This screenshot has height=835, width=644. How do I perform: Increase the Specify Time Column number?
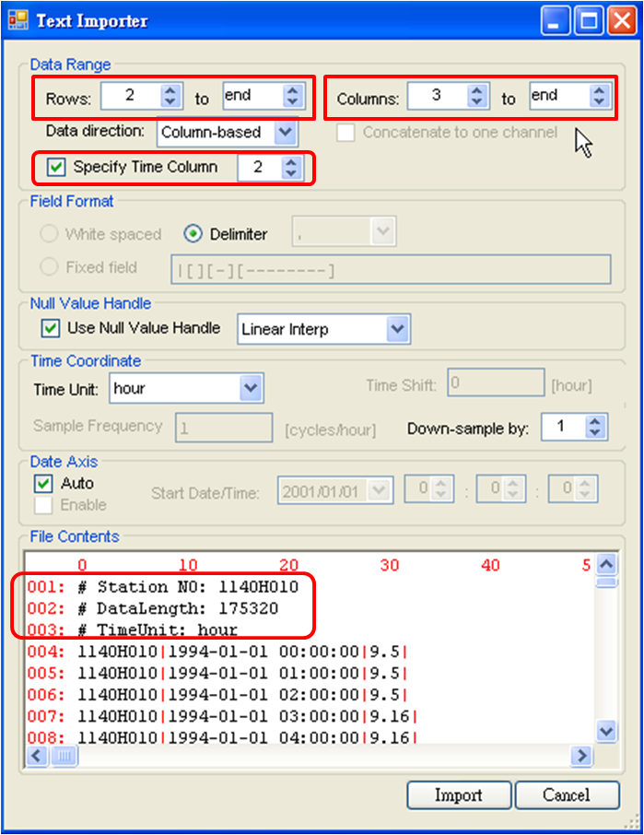coord(290,161)
